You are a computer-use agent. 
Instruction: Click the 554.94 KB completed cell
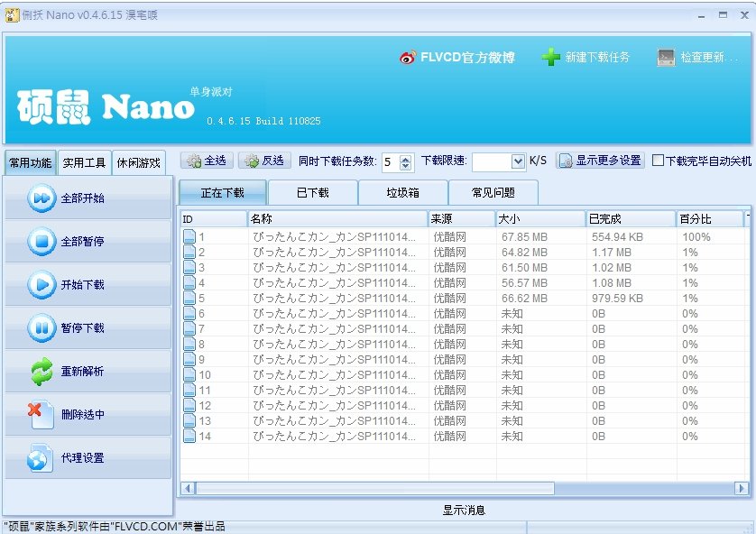click(617, 237)
